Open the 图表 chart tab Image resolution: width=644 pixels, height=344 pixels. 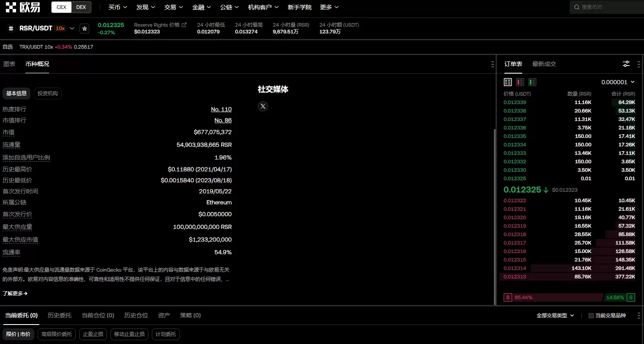pos(9,64)
